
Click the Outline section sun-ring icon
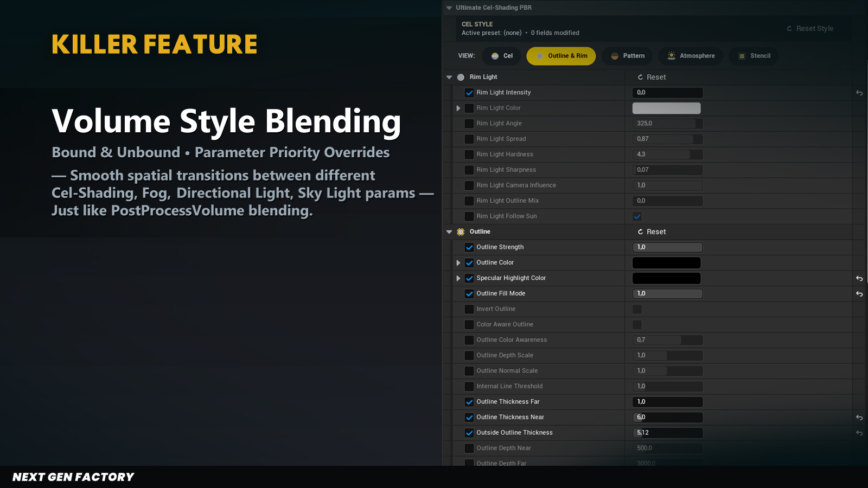461,232
